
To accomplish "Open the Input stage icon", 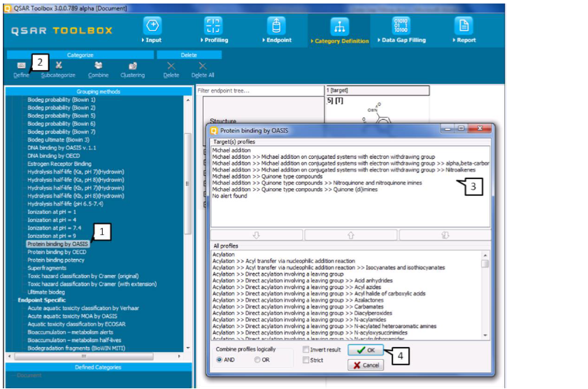I will (x=152, y=26).
